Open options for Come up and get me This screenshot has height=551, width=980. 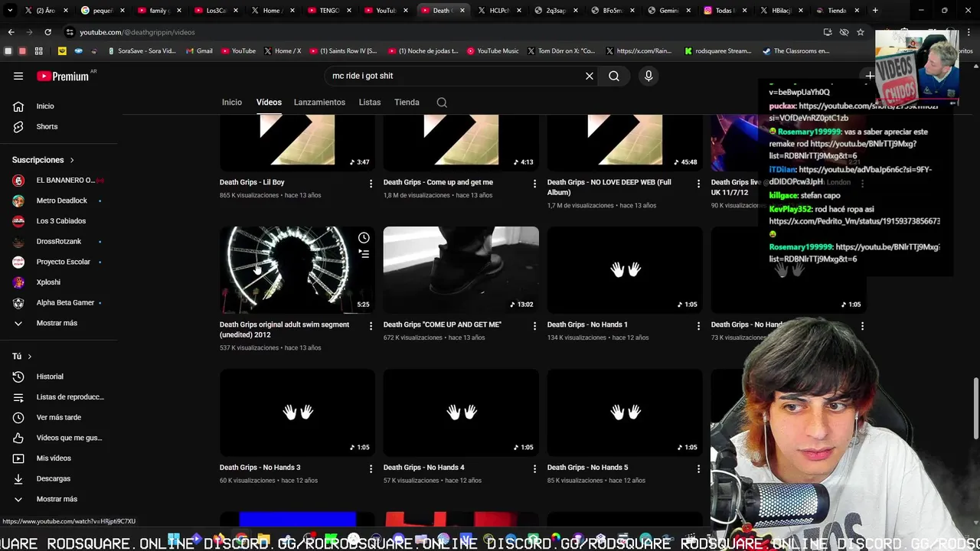click(x=534, y=184)
